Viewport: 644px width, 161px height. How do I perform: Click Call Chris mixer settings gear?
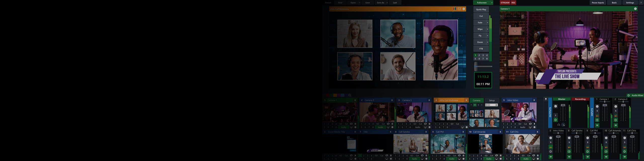click(x=625, y=138)
